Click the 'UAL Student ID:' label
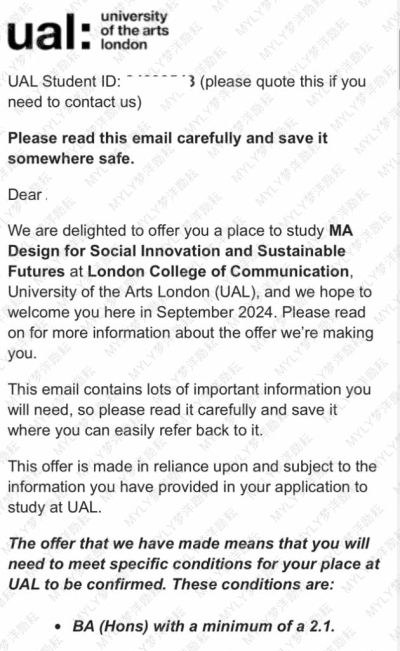400x651 pixels. pos(64,81)
